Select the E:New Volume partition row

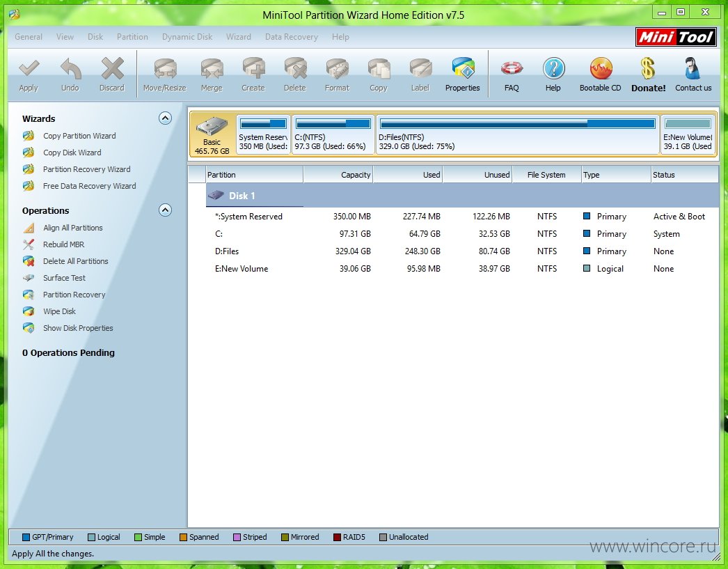(x=462, y=269)
